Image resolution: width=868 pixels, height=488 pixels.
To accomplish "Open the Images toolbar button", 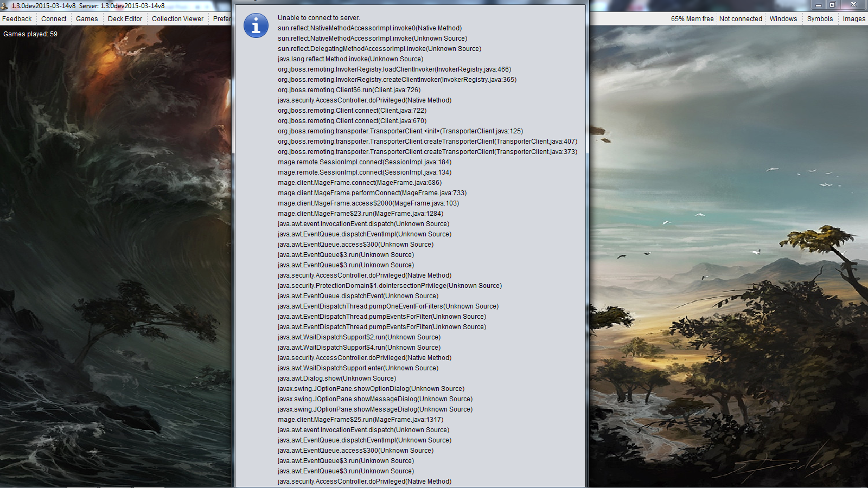I will coord(854,18).
